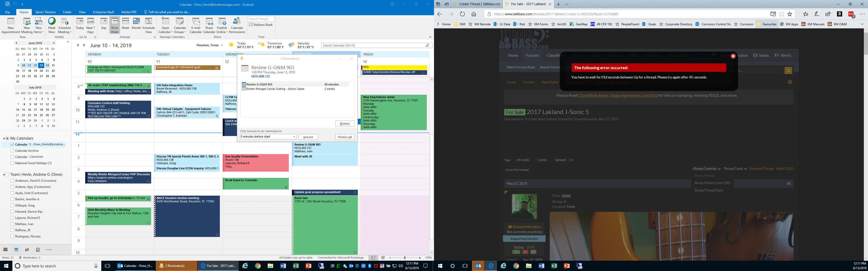The width and height of the screenshot is (868, 271).
Task: Open the browser share button
Action: [828, 14]
